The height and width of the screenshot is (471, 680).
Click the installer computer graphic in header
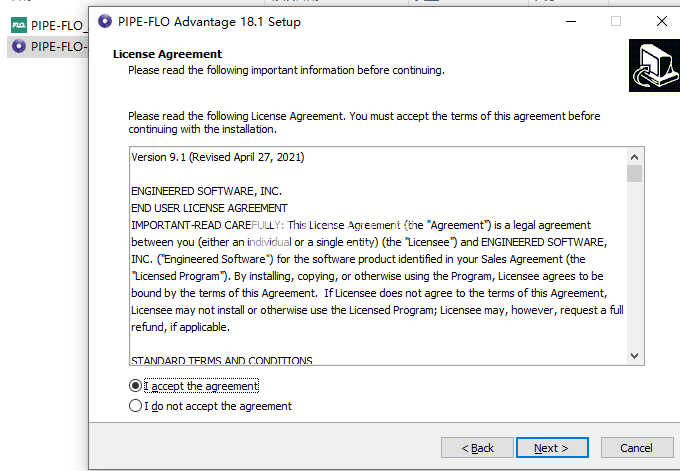[654, 65]
